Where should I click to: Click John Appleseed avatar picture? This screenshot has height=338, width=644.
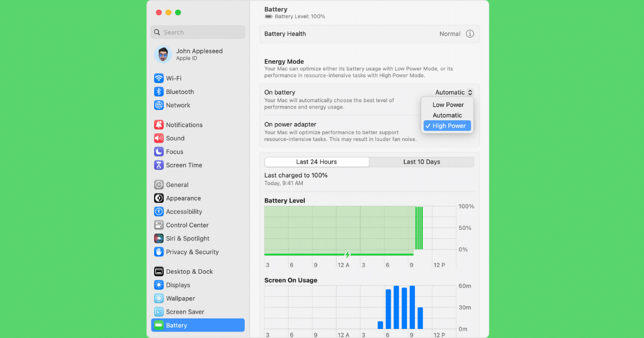pyautogui.click(x=163, y=54)
